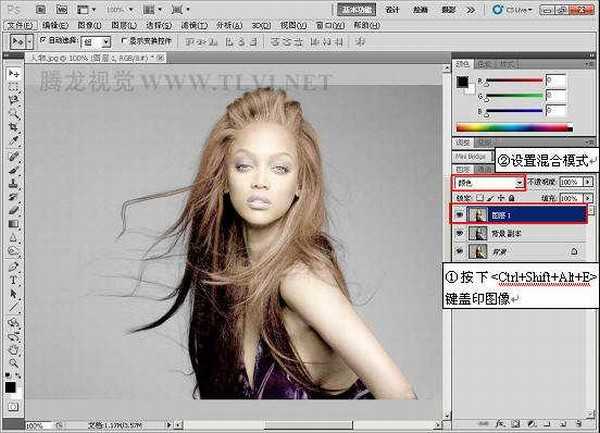This screenshot has width=600, height=433.
Task: Open the blend mode dropdown showing 颜色
Action: [488, 184]
